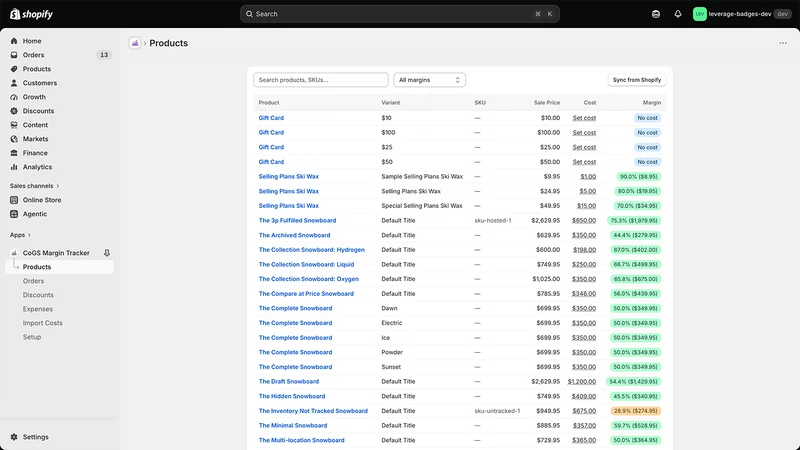Viewport: 800px width, 450px height.
Task: Open Discounts under CoGS Margin Tracker
Action: click(x=38, y=295)
